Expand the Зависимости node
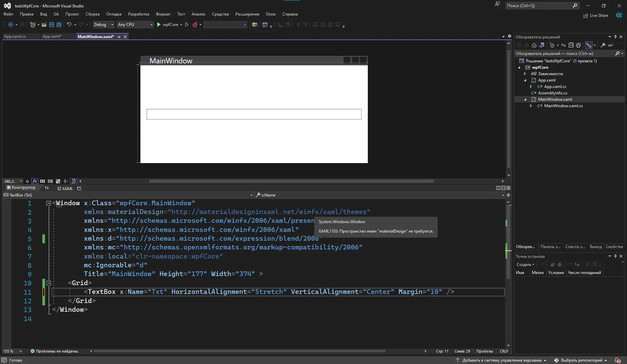Viewport: 627px width, 364px height. 525,74
